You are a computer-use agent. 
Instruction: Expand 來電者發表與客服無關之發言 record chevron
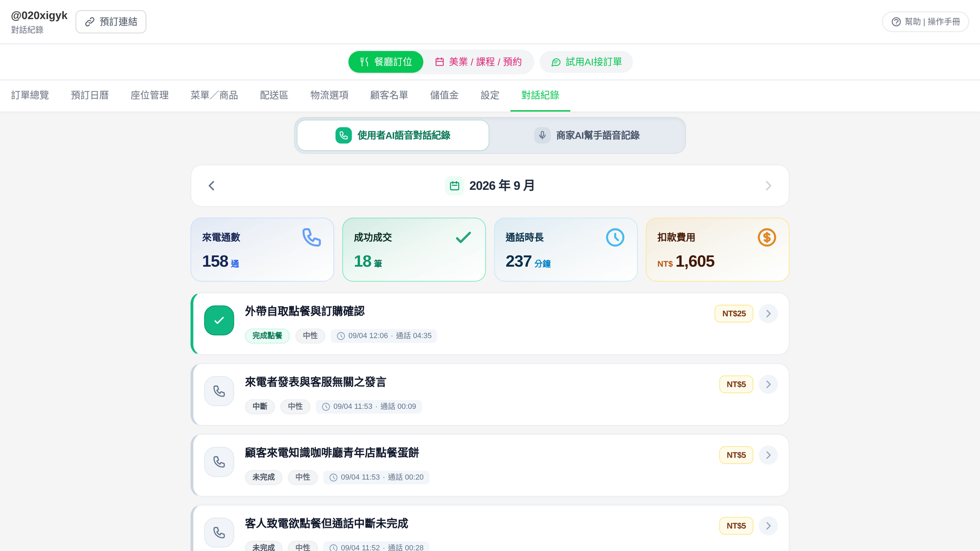(768, 384)
